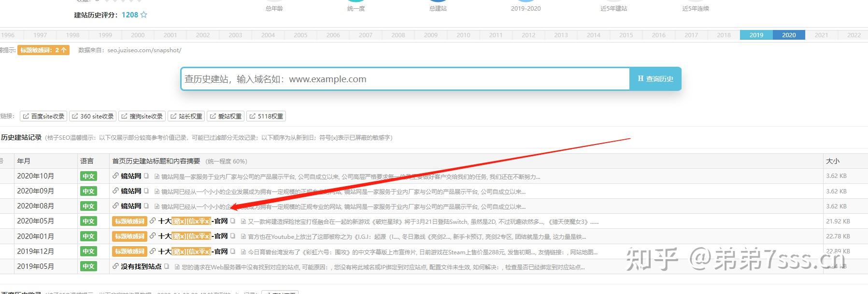Click summary document icon in 2020年09月 row
This screenshot has height=294, width=868.
pos(157,191)
